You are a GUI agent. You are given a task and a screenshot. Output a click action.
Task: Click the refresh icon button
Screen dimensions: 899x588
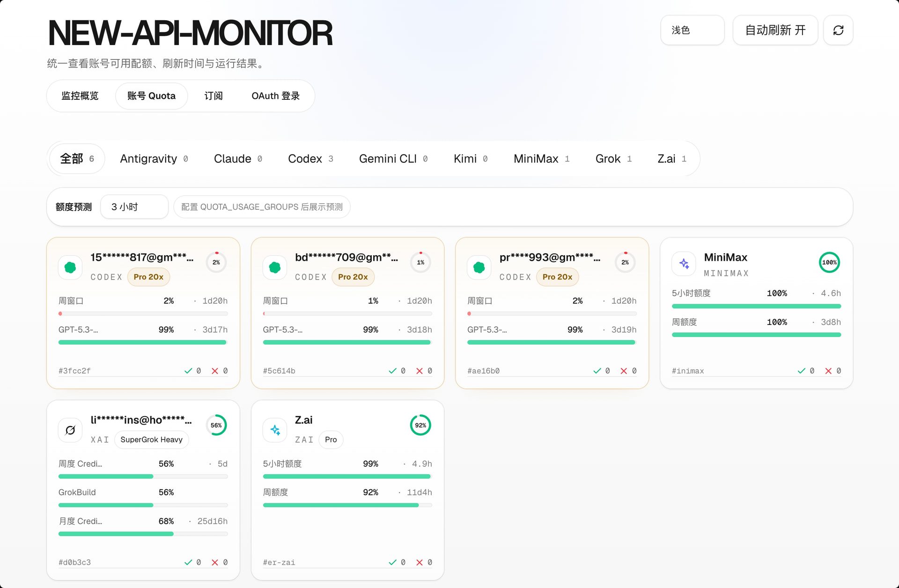pos(838,30)
